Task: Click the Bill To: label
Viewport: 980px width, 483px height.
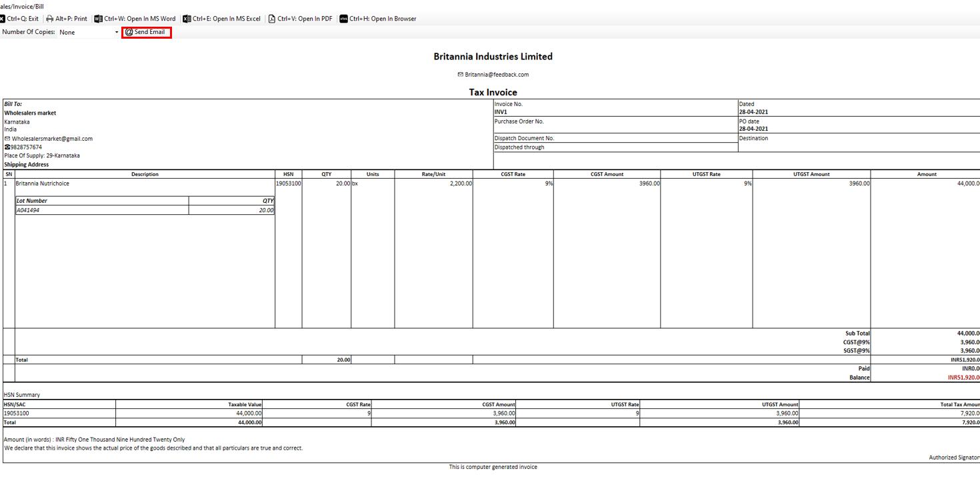Action: 13,104
